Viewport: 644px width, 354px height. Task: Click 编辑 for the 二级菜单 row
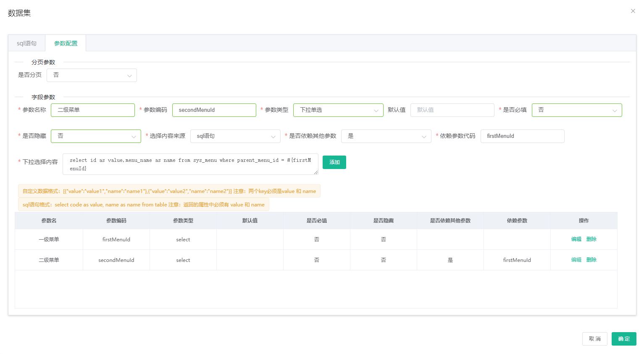(576, 260)
